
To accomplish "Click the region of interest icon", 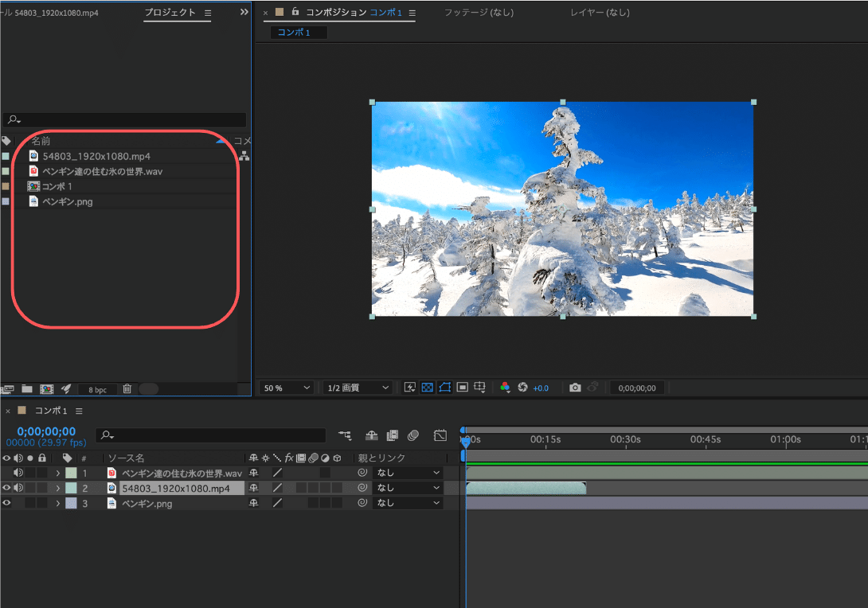I will (463, 388).
